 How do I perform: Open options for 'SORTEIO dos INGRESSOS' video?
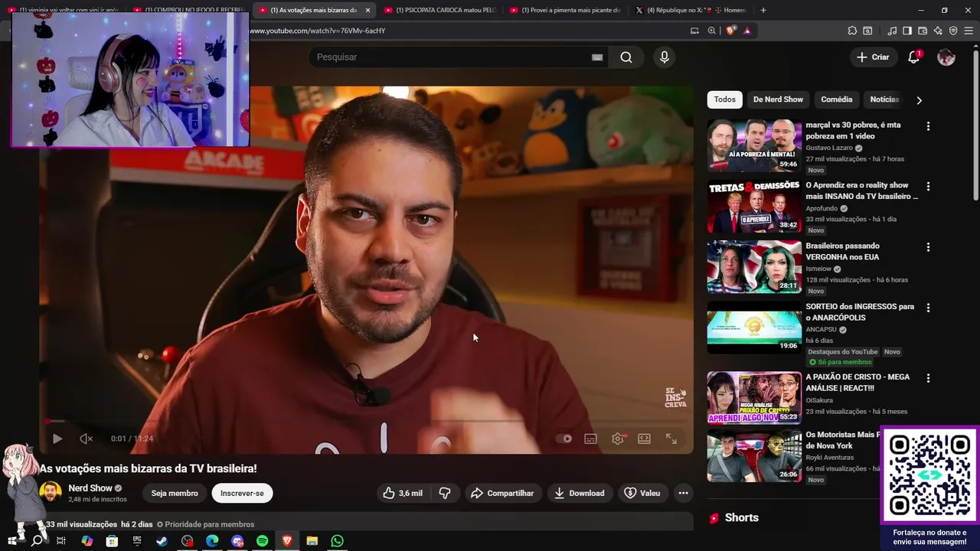click(x=928, y=308)
